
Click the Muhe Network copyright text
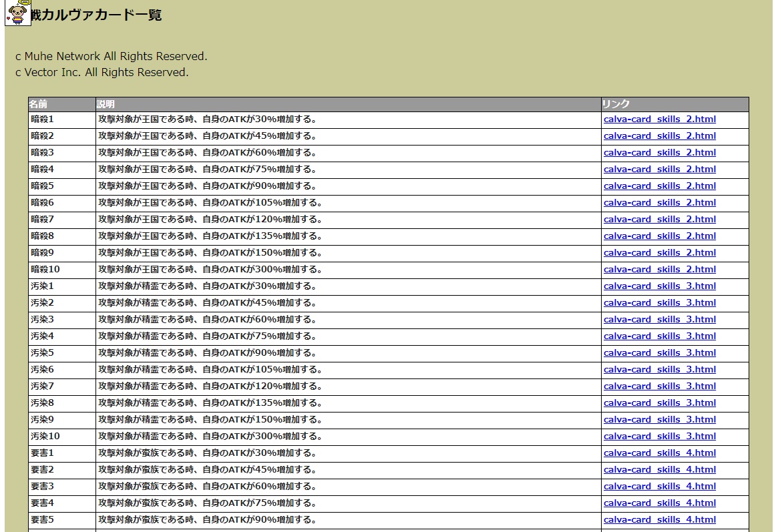(111, 56)
